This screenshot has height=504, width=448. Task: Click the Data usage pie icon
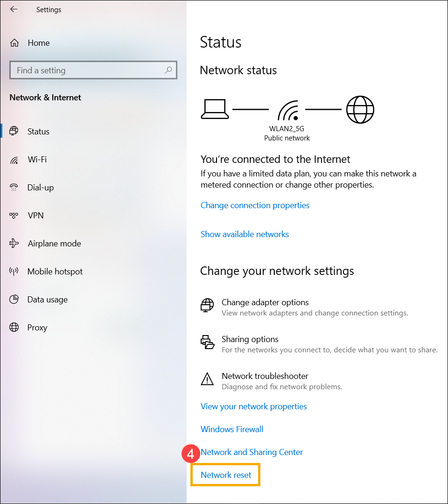[14, 299]
